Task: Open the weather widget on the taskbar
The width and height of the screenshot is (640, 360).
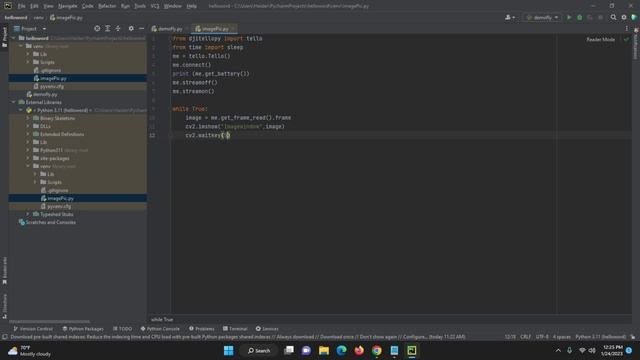Action: pyautogui.click(x=29, y=351)
